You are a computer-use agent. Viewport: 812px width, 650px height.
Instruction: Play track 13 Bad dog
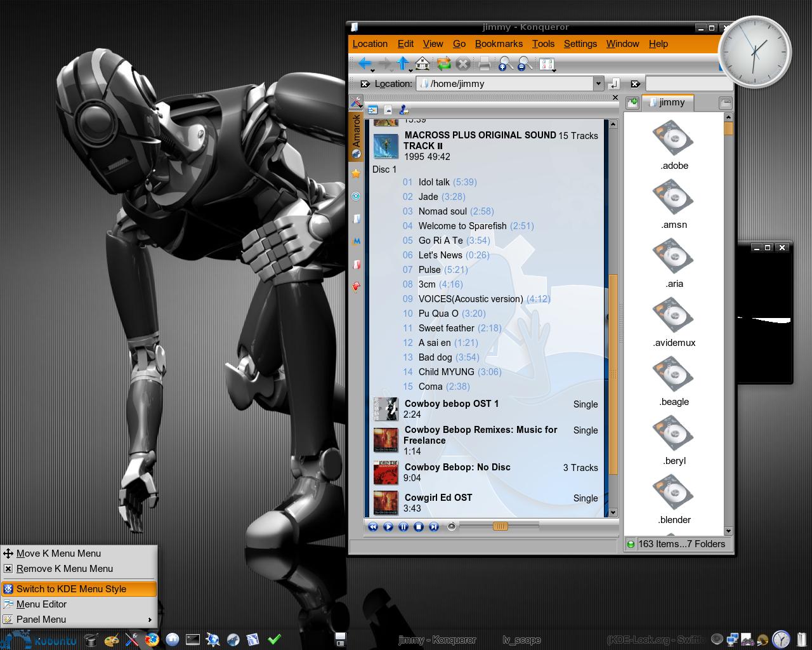[441, 357]
